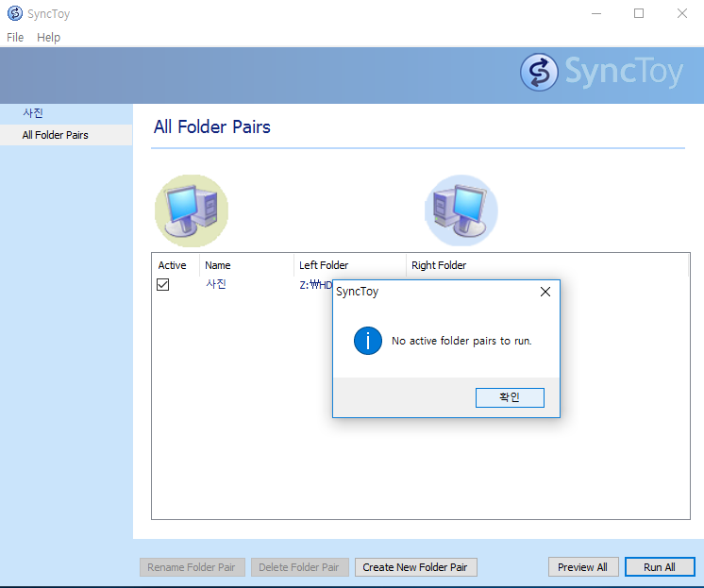Click the 확인 button in dialog

click(510, 397)
